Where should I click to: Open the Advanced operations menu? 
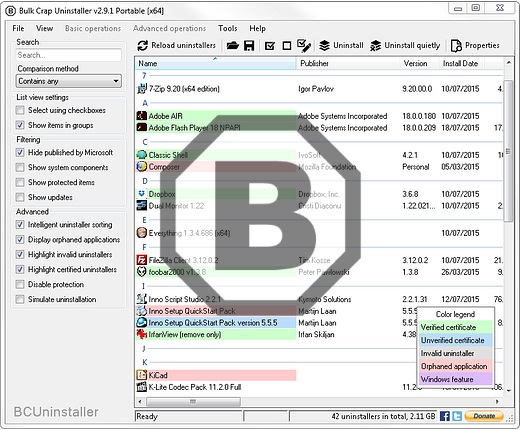[169, 28]
